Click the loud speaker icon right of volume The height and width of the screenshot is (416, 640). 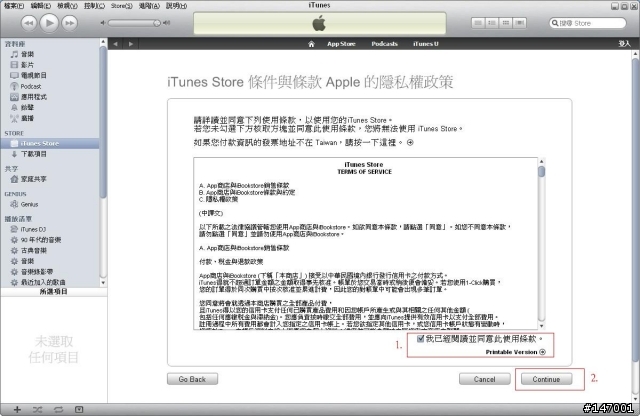167,23
